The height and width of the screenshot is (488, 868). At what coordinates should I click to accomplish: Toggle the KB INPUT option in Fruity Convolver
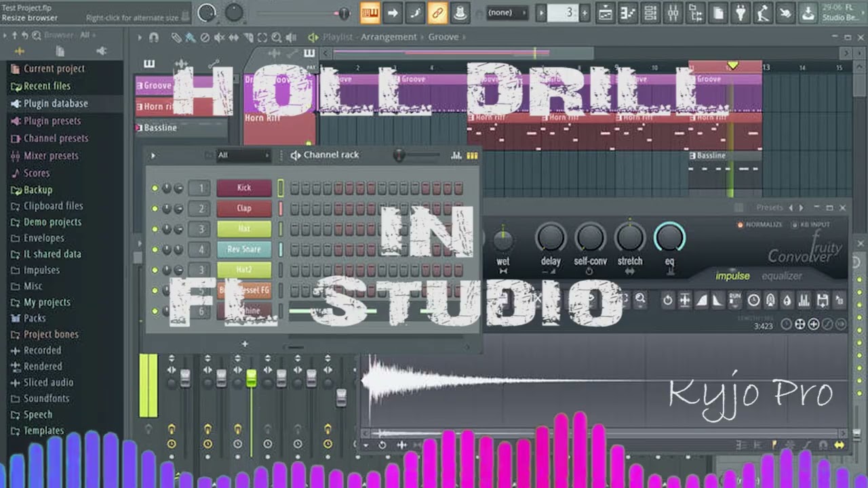[810, 224]
